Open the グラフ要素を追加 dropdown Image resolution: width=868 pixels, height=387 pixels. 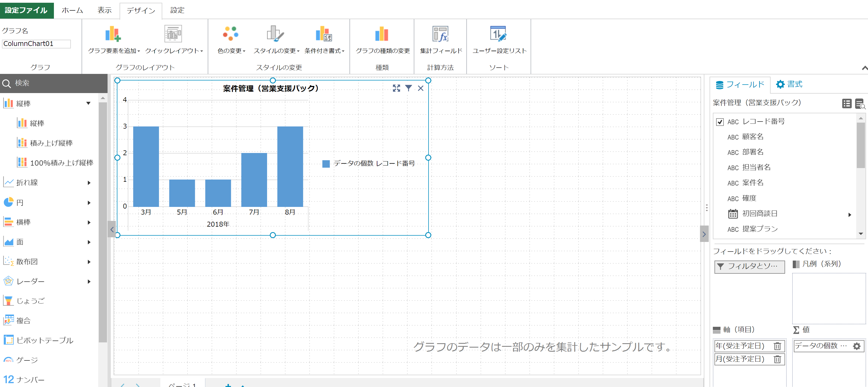[114, 51]
